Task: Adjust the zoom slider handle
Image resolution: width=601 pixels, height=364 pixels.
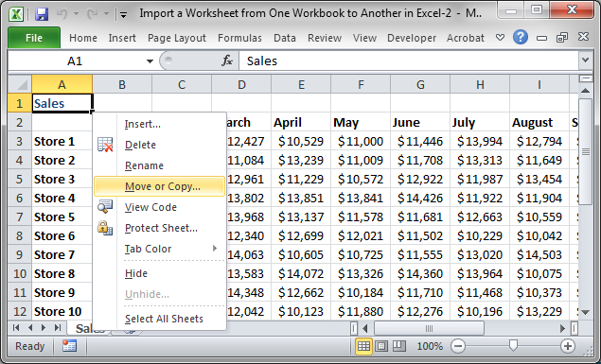Action: [513, 346]
